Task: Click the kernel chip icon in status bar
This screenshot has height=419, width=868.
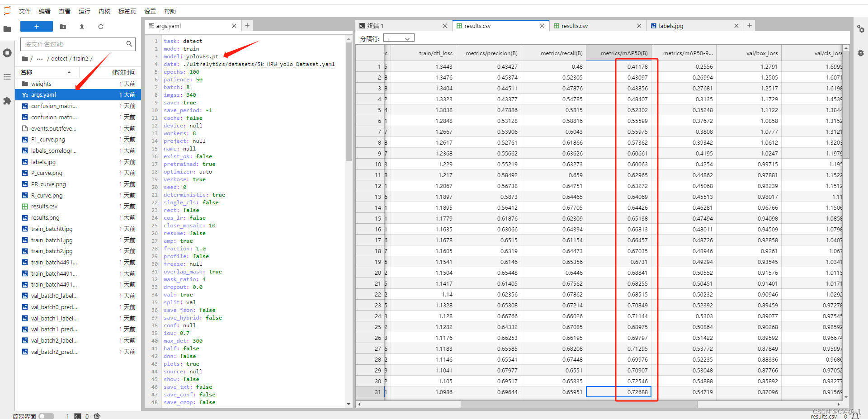Action: [x=97, y=416]
